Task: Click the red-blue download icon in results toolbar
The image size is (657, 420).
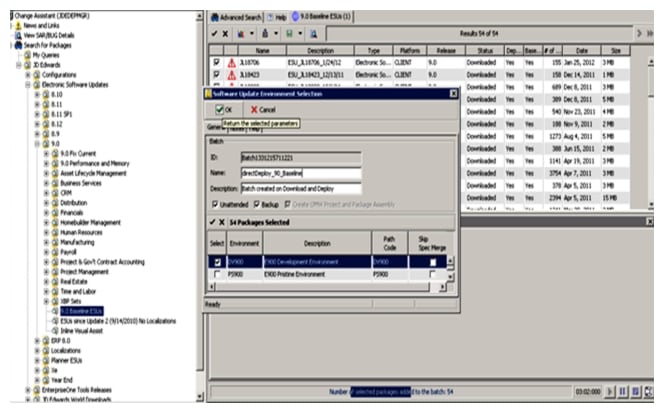Action: tap(241, 34)
